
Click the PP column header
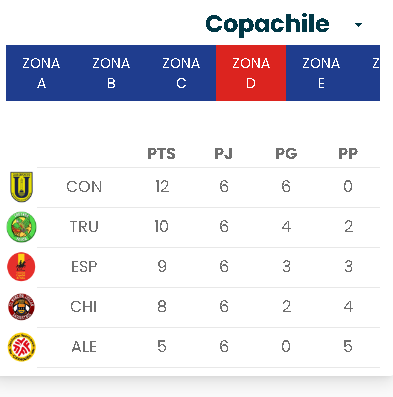pos(348,154)
